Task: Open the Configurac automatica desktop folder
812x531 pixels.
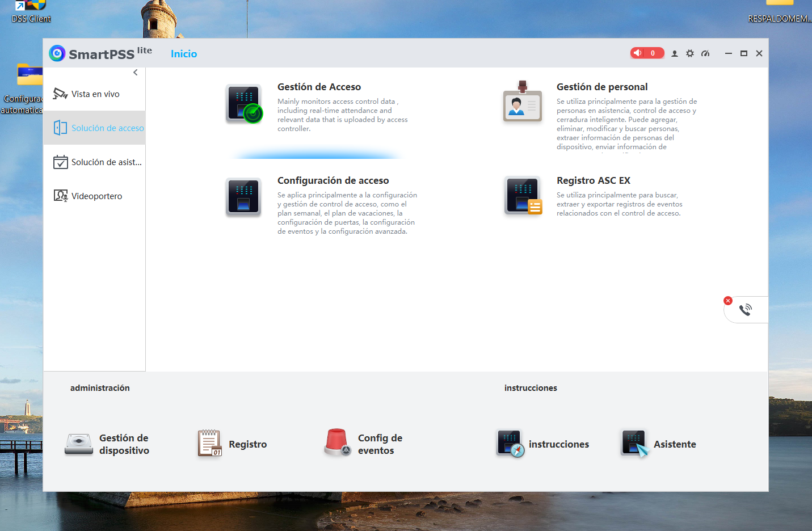Action: coord(23,90)
